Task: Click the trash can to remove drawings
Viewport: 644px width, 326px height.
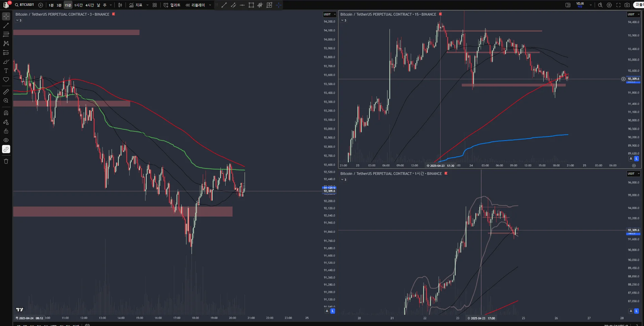Action: click(6, 161)
